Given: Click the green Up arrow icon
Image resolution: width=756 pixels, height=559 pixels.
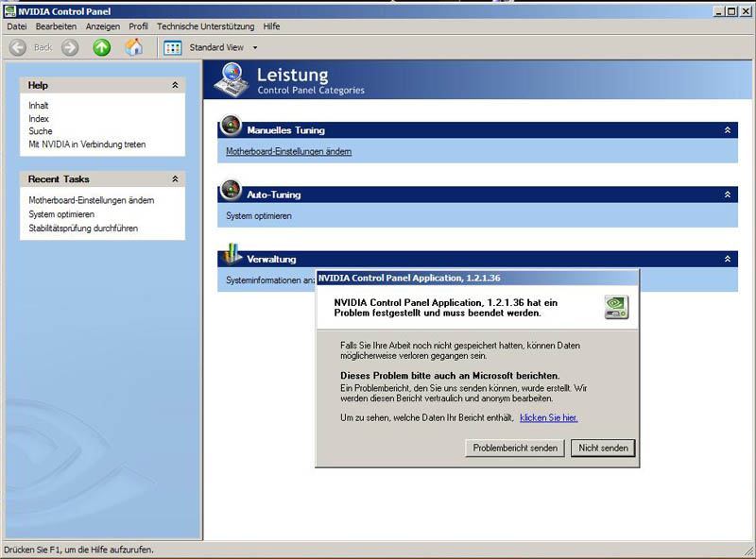Looking at the screenshot, I should click(102, 47).
